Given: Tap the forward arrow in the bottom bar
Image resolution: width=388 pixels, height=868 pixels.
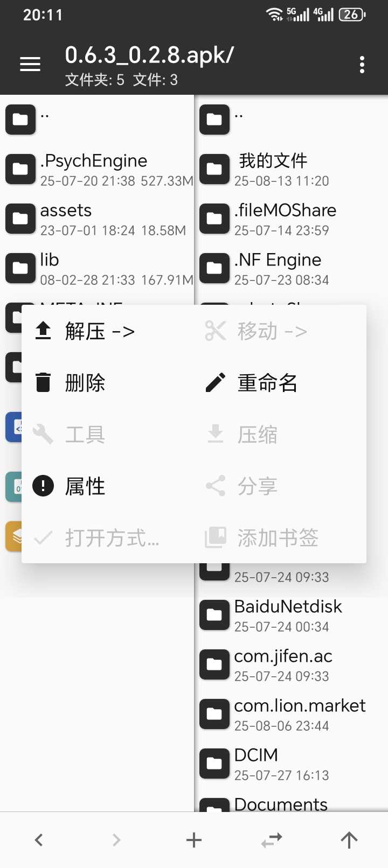Looking at the screenshot, I should [x=116, y=839].
